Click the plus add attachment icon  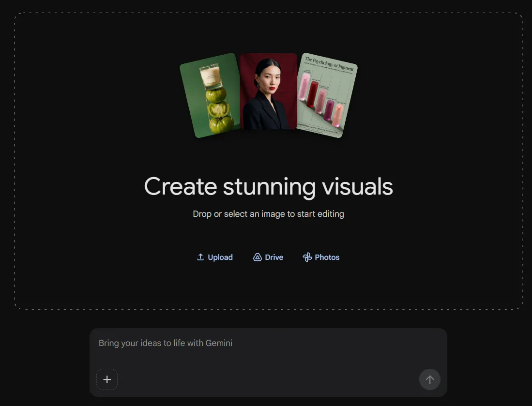pos(107,379)
